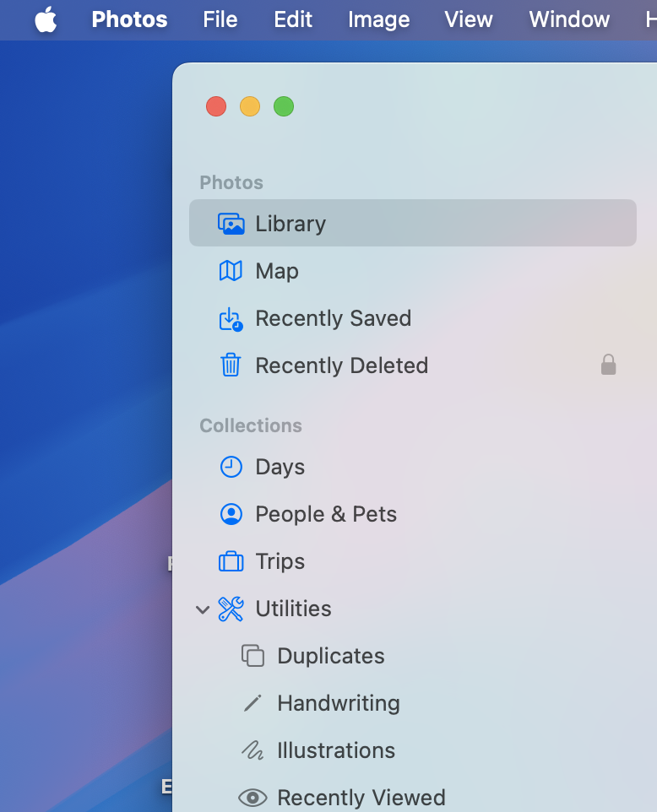The image size is (657, 812).
Task: Collapse the Utilities section chevron
Action: [x=203, y=609]
